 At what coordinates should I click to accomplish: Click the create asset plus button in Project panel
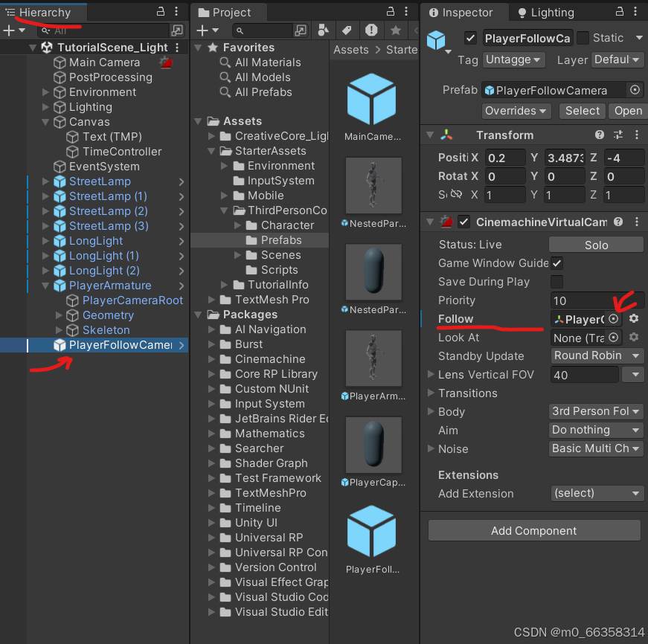pos(202,30)
